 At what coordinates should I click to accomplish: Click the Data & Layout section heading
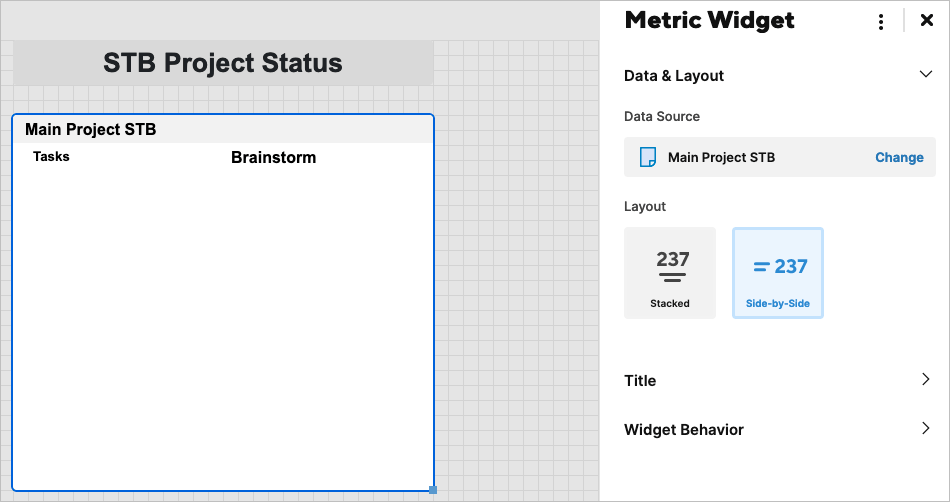[x=674, y=76]
